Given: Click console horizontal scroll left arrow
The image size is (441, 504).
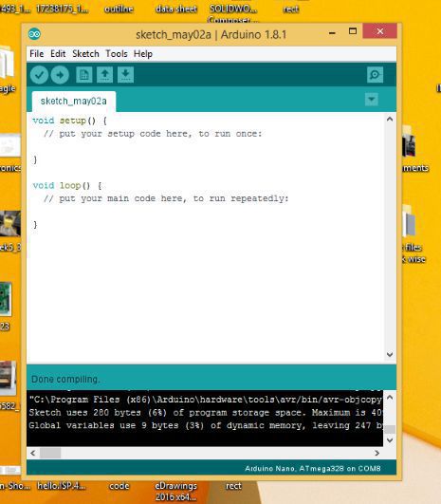Looking at the screenshot, I should pyautogui.click(x=33, y=453).
